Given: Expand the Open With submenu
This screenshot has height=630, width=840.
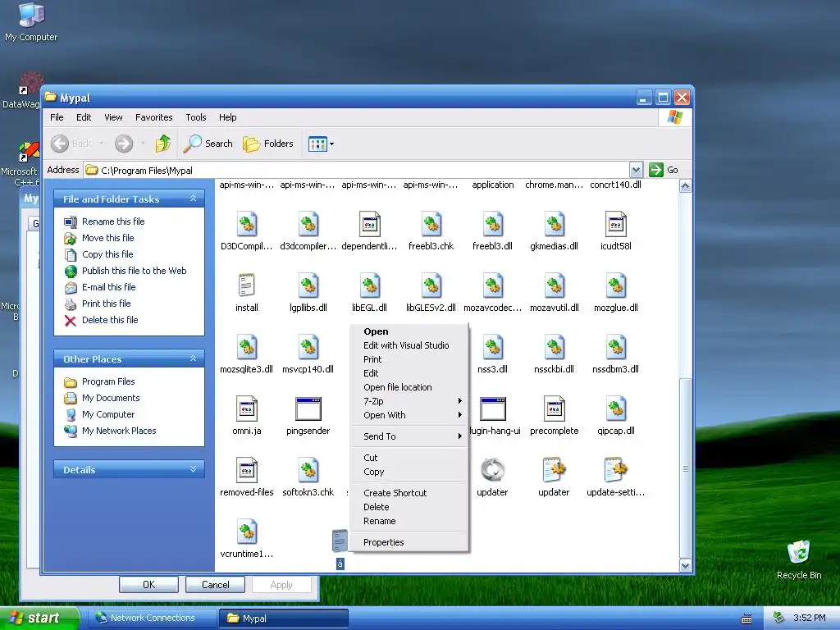Looking at the screenshot, I should pyautogui.click(x=409, y=415).
